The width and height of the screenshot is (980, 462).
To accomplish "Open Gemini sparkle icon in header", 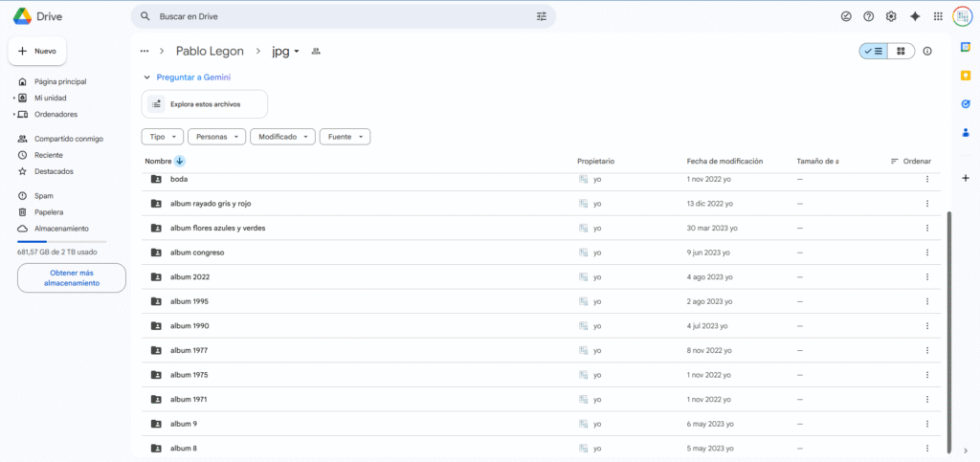I will tap(915, 17).
